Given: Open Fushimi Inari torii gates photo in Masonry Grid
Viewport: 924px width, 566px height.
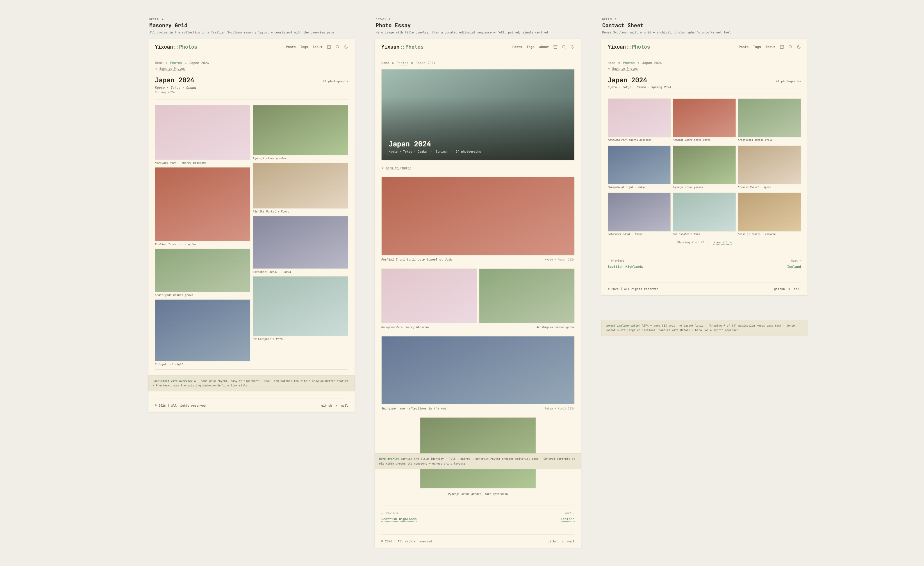Looking at the screenshot, I should (x=202, y=204).
